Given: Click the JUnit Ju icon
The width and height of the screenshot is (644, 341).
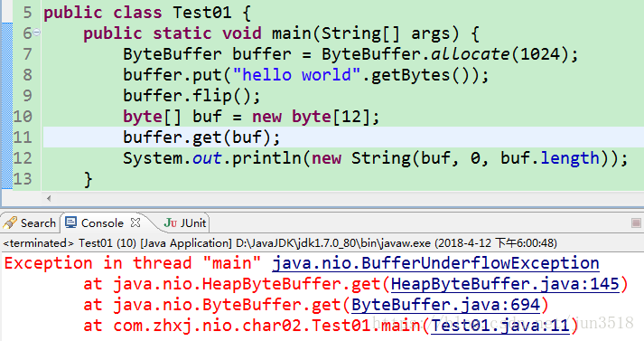Looking at the screenshot, I should point(171,223).
